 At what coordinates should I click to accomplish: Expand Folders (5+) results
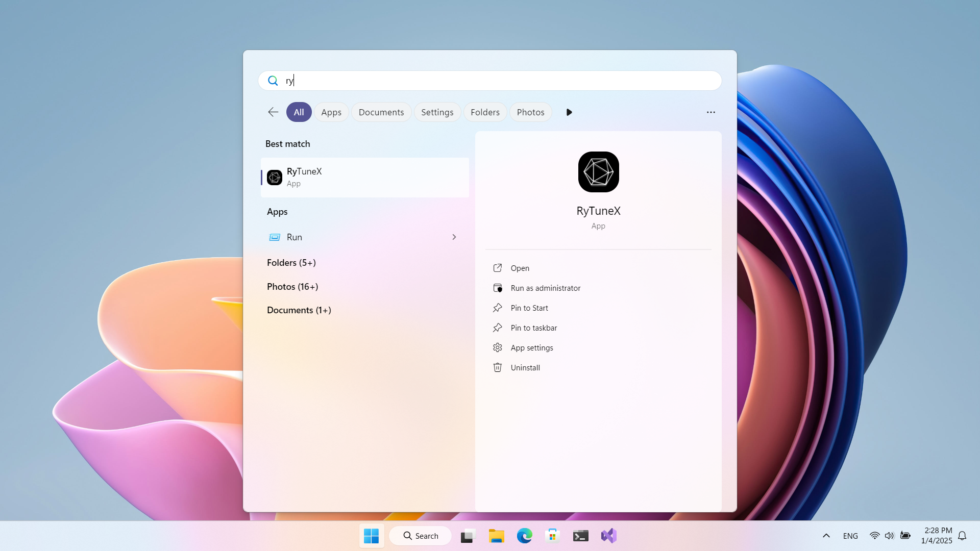click(x=291, y=263)
